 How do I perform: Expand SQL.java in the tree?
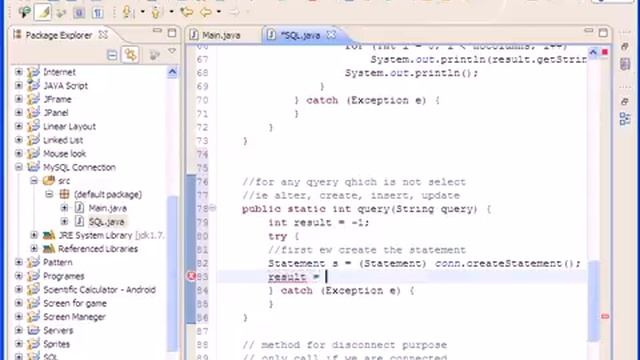tap(64, 222)
